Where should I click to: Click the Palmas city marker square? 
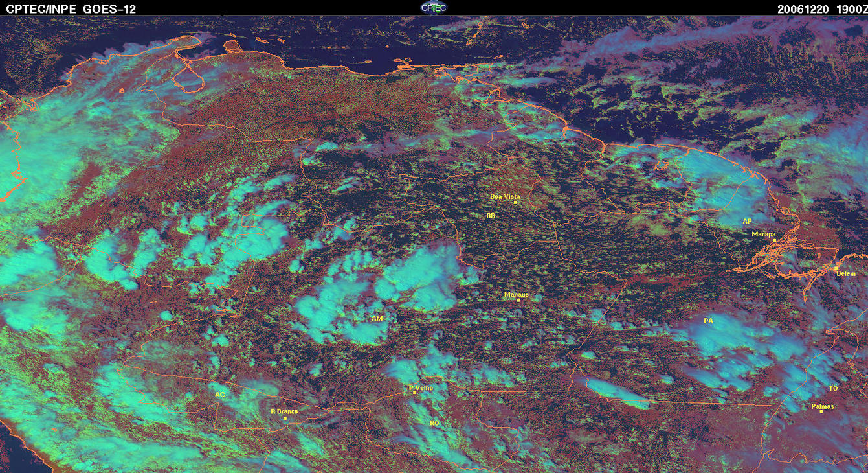pos(821,412)
